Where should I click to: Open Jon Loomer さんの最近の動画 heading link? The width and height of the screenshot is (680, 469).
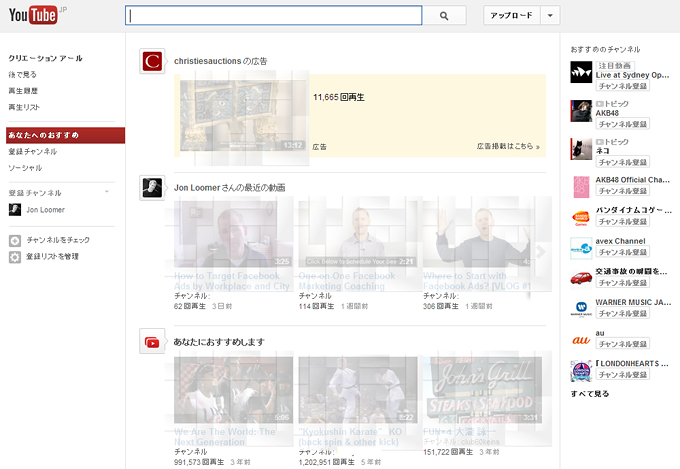pyautogui.click(x=229, y=188)
